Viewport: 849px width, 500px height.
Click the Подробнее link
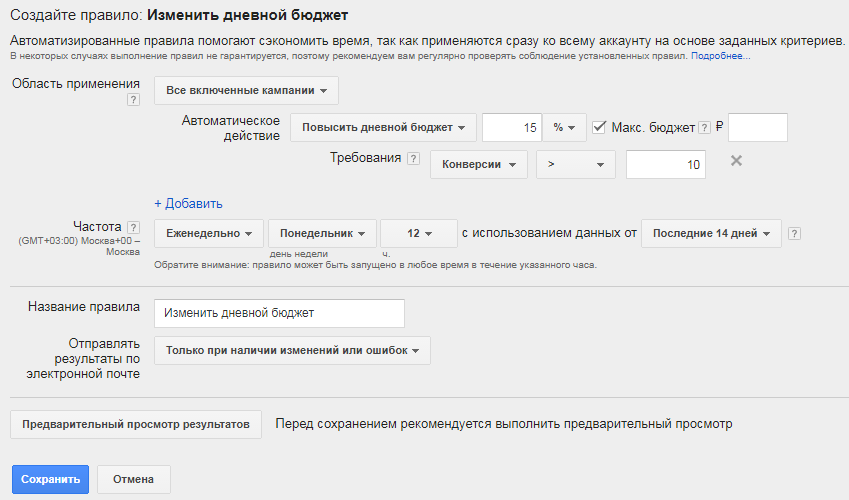click(x=720, y=56)
